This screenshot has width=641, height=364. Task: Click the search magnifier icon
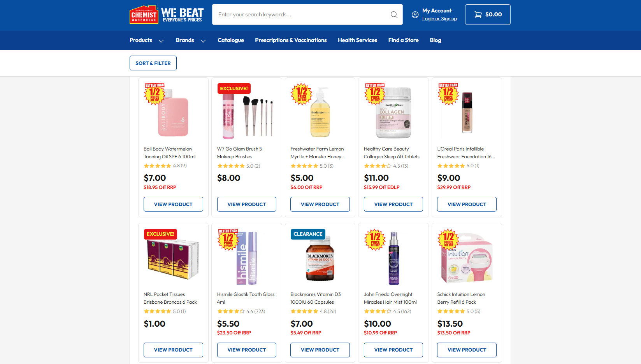tap(394, 14)
